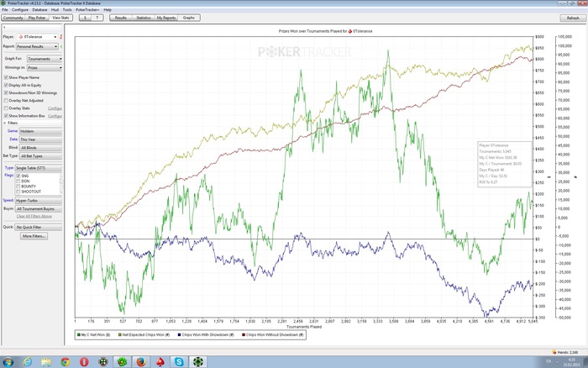Click Clear All Filters Above link
Screen dimensions: 588x368
[x=34, y=217]
